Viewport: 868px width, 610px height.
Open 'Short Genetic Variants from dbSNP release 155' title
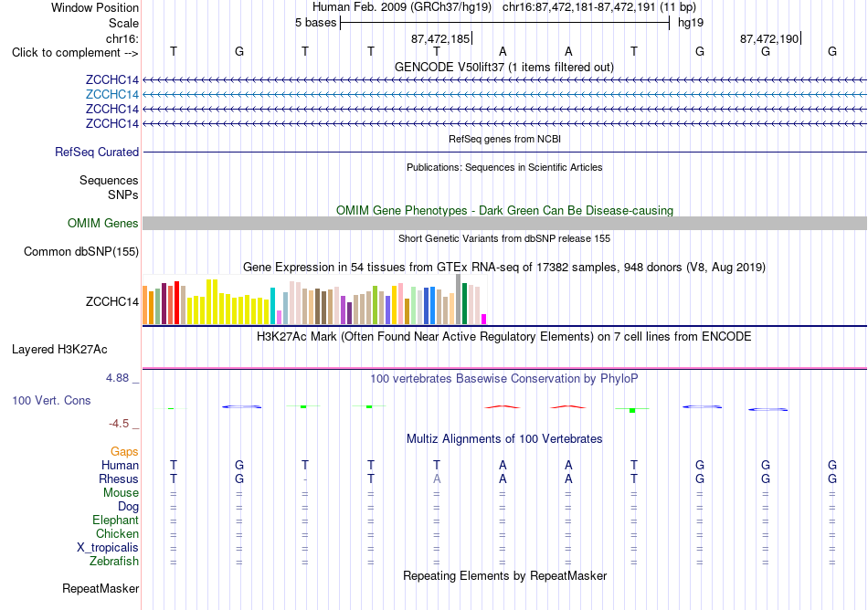[504, 239]
